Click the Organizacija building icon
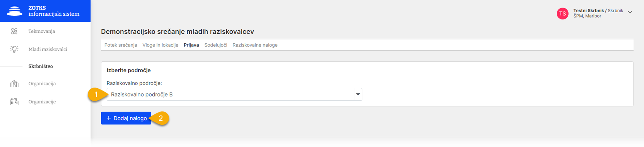The image size is (644, 147). click(x=14, y=84)
